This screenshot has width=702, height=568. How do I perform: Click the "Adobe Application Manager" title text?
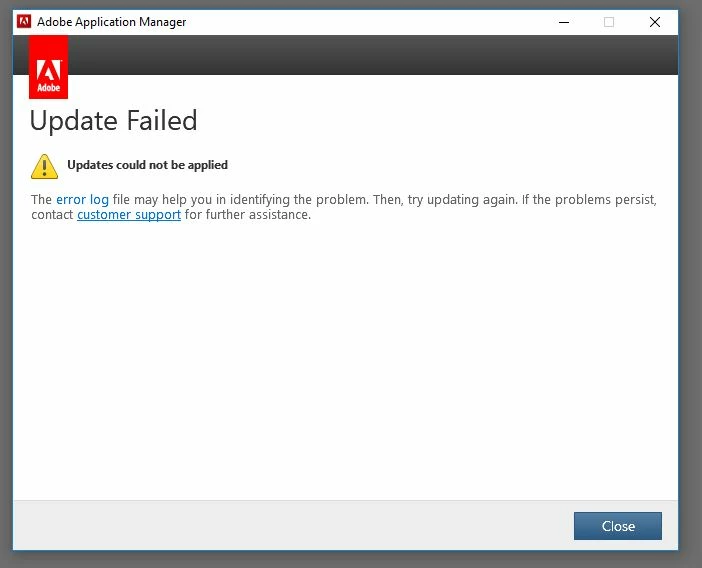point(111,22)
